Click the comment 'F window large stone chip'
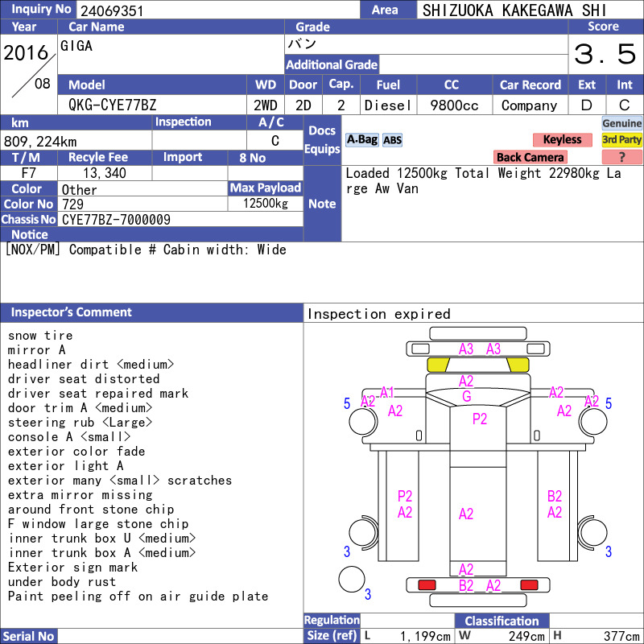 click(98, 524)
